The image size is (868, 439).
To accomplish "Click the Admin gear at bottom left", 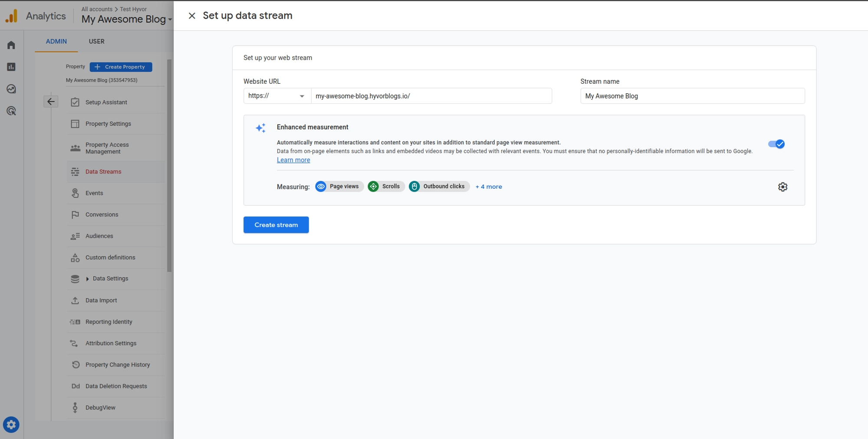I will pyautogui.click(x=11, y=425).
